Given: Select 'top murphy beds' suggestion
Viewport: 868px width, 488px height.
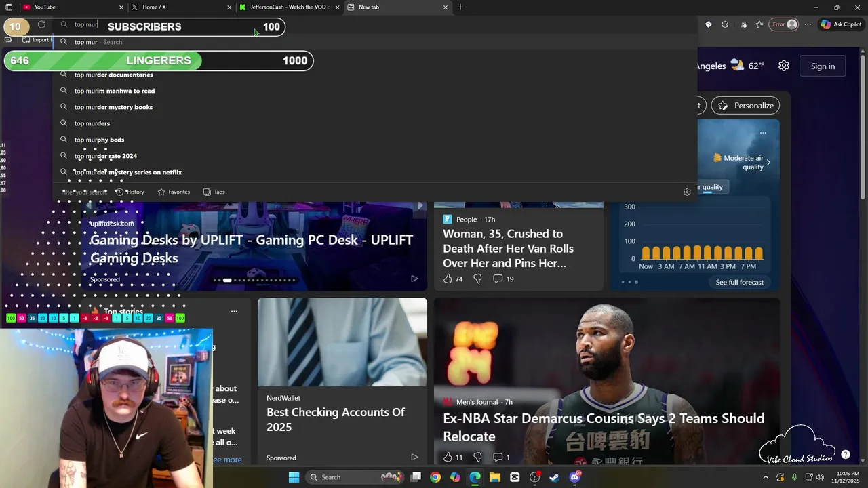Looking at the screenshot, I should 375,140.
